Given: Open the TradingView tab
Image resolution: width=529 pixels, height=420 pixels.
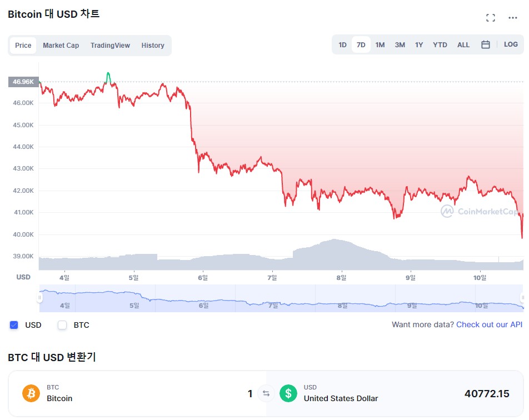Looking at the screenshot, I should [110, 46].
